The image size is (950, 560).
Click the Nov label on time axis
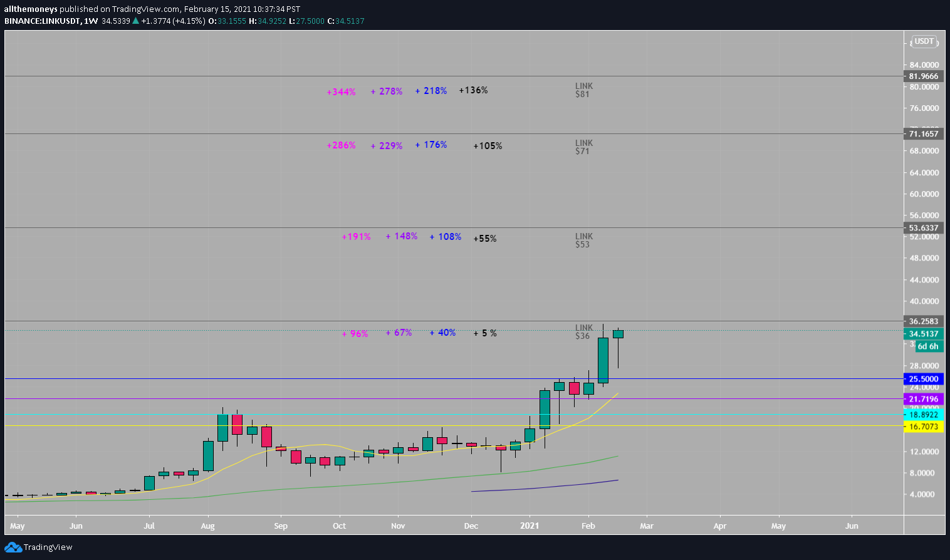click(x=397, y=526)
